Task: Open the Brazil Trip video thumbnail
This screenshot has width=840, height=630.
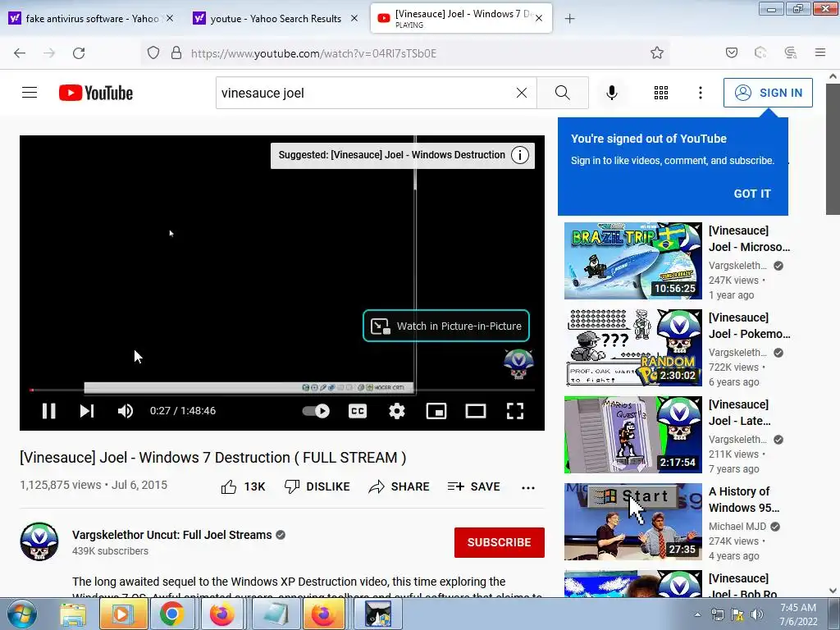Action: pos(632,260)
